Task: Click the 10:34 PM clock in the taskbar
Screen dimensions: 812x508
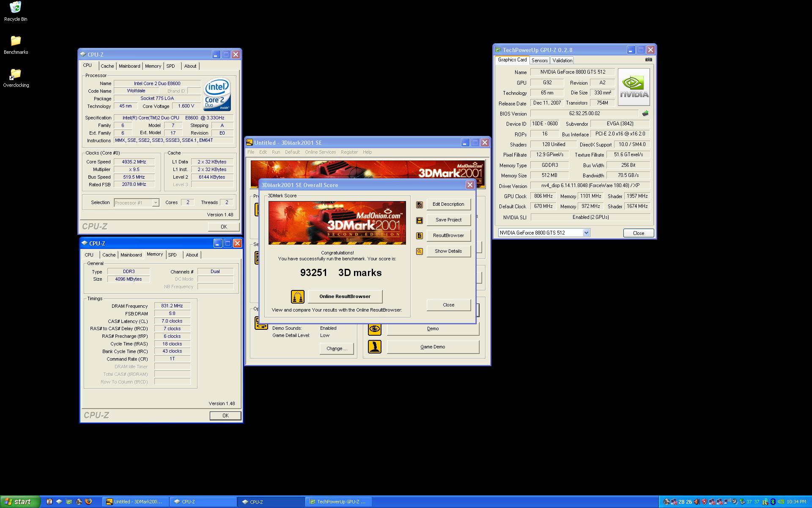Action: point(796,502)
